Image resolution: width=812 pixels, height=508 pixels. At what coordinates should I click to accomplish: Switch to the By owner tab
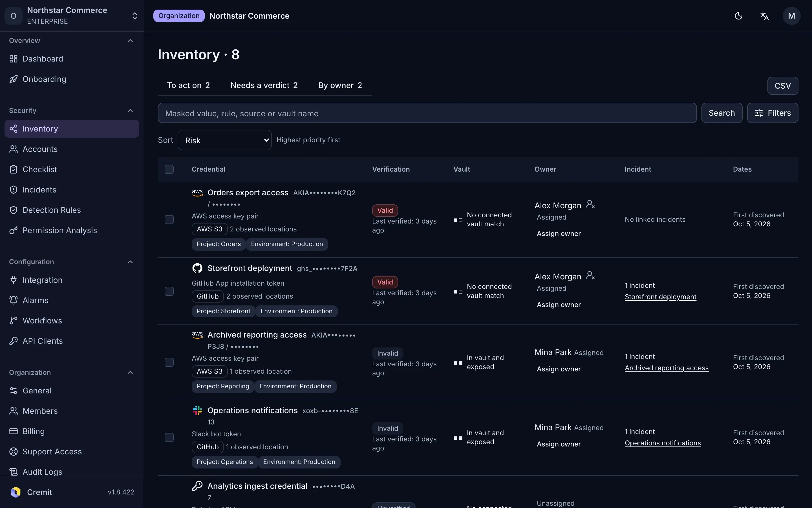click(x=340, y=85)
